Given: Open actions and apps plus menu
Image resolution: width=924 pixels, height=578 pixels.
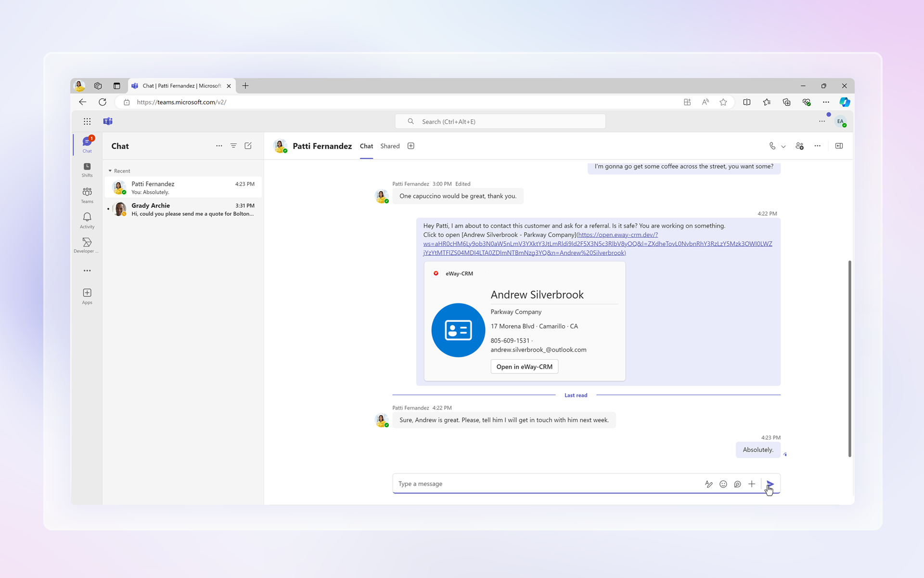Looking at the screenshot, I should pos(752,484).
